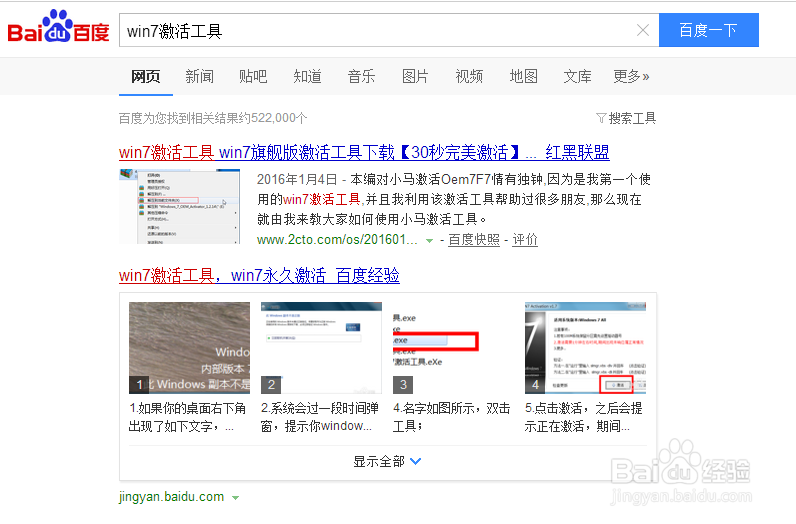Expand the arrow beside jingyan.baidu.com
The width and height of the screenshot is (796, 524).
235,498
